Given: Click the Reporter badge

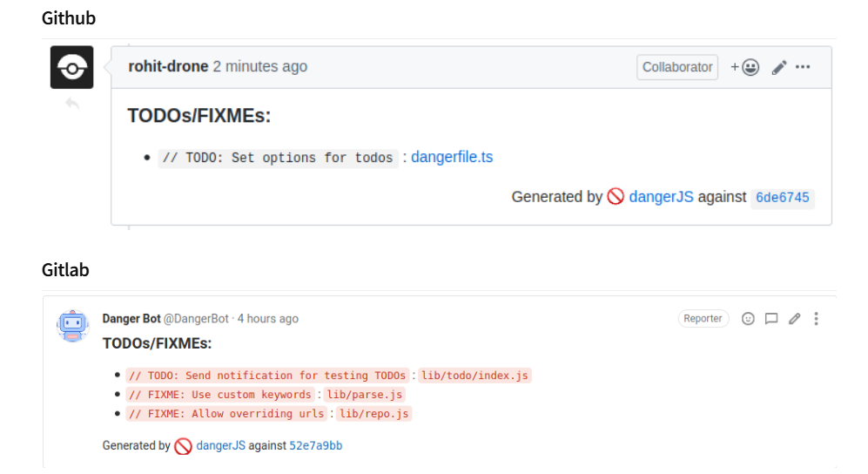Looking at the screenshot, I should click(x=703, y=319).
